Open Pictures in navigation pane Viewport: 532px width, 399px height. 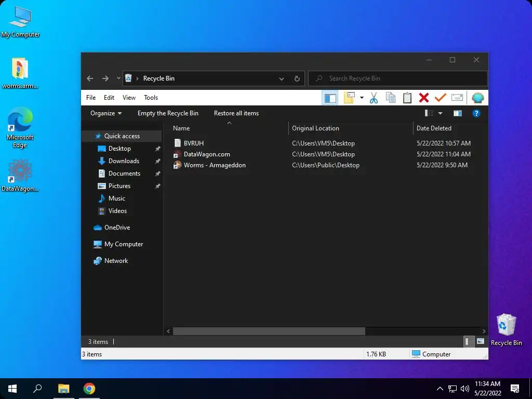click(x=119, y=186)
